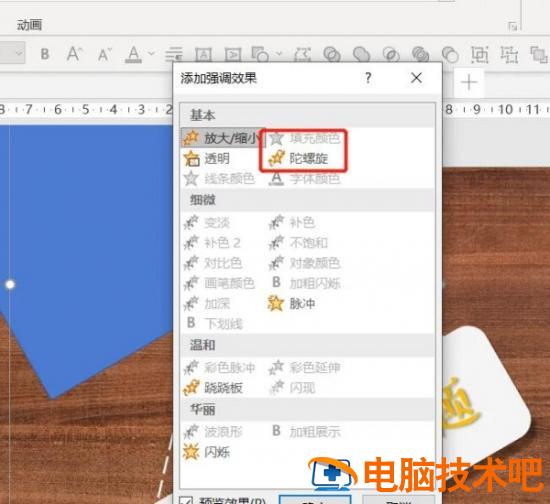Open the 动画 group dialog launcher
Screen dimensions: 550x504
click(512, 26)
